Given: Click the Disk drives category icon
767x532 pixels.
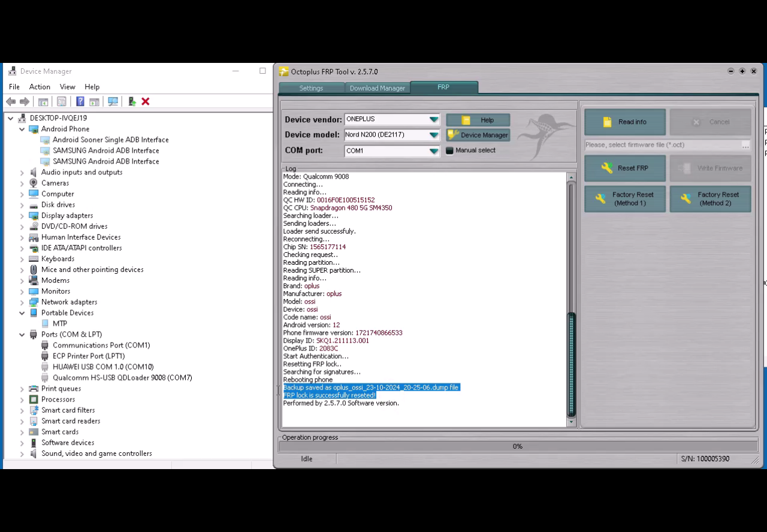Looking at the screenshot, I should coord(34,205).
